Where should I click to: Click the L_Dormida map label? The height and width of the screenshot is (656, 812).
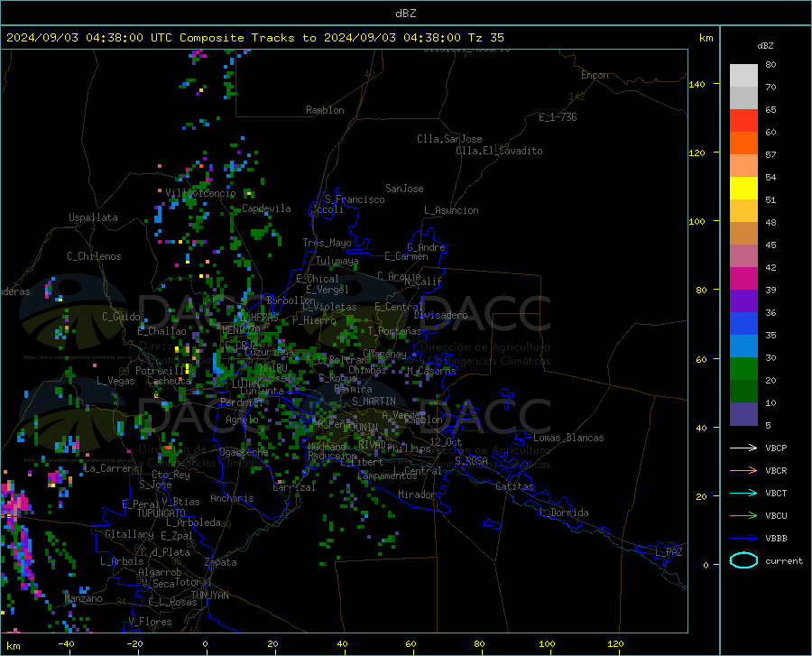[x=563, y=513]
